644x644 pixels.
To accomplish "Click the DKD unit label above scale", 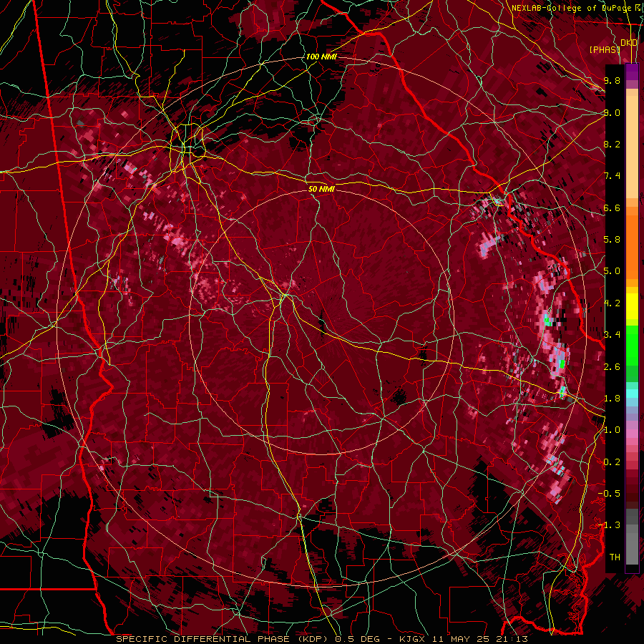I will point(629,43).
